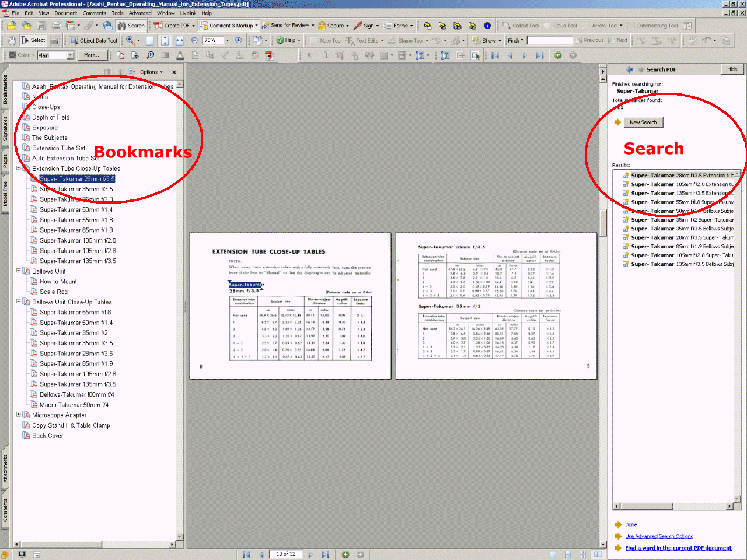Click the PDF Optimizer red icon
Viewport: 747px width, 560px height.
(270, 55)
